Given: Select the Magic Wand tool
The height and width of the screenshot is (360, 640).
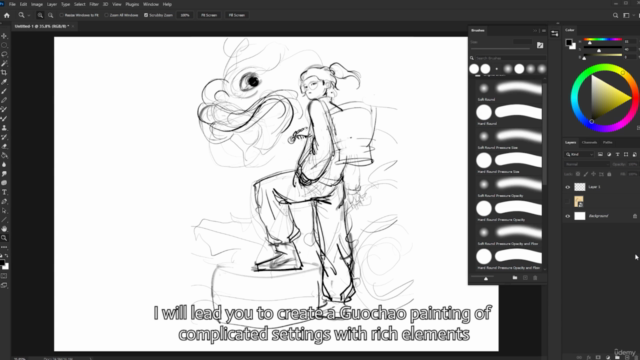Looking at the screenshot, I should (x=4, y=63).
